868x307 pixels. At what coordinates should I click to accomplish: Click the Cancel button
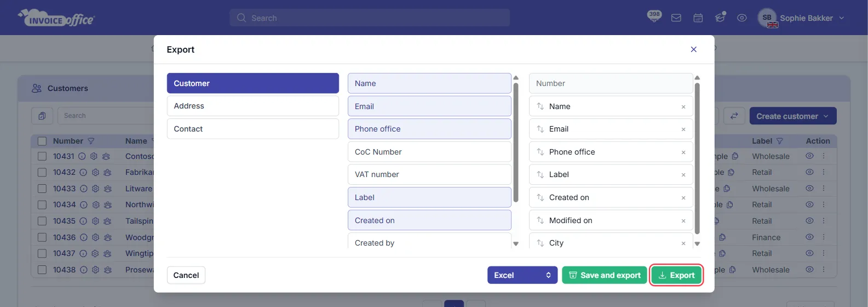tap(186, 275)
